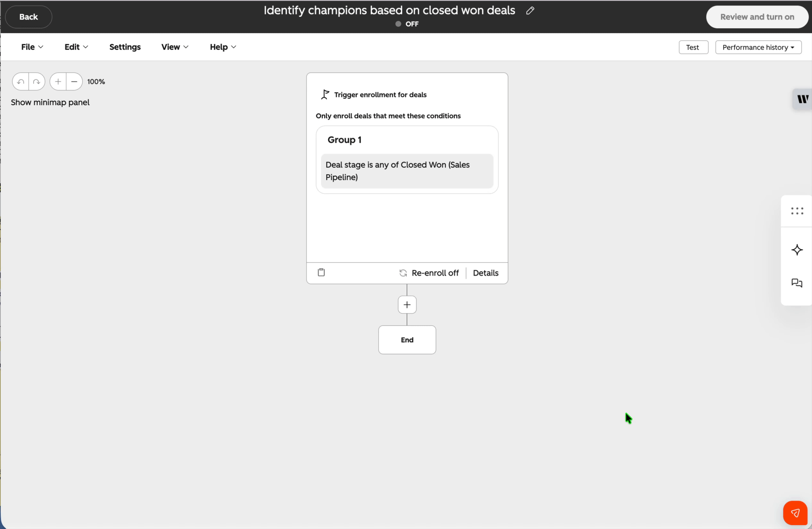Click the Back button

click(29, 17)
